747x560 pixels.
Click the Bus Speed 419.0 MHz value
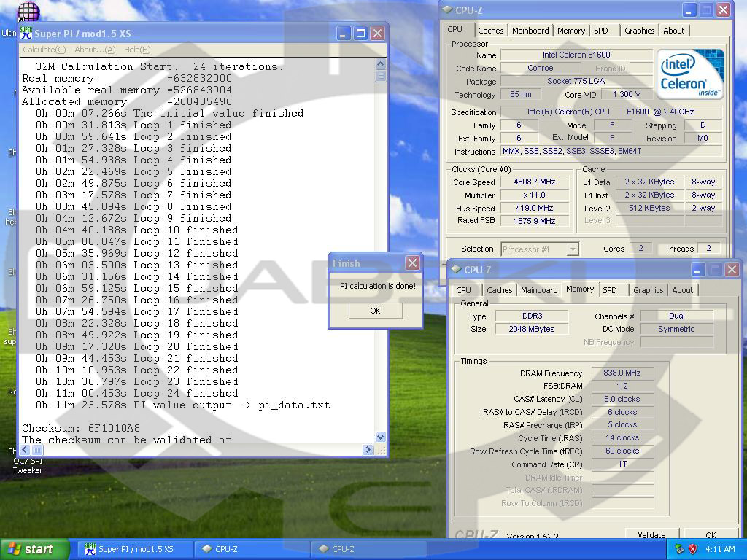(535, 208)
